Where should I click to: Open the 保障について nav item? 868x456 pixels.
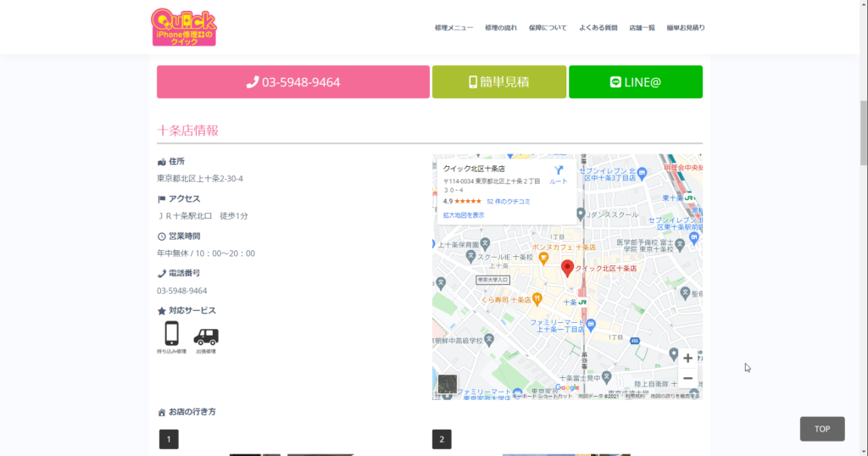[x=548, y=28]
